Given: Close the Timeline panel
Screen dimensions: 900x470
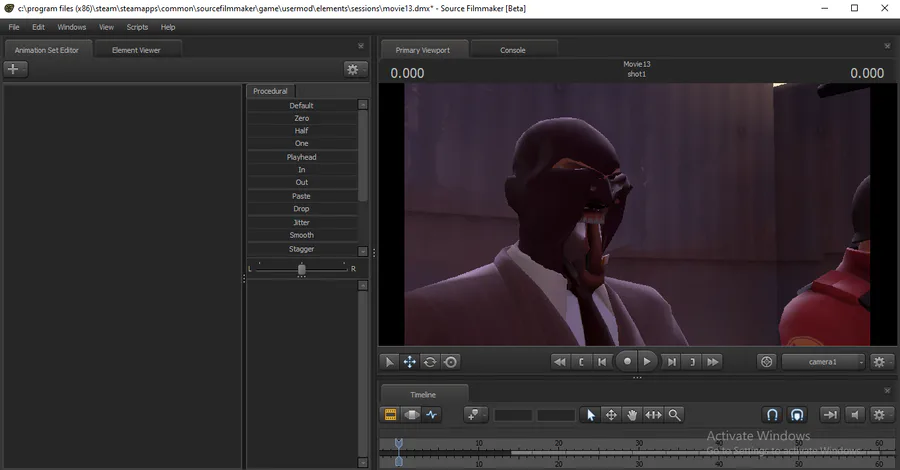Looking at the screenshot, I should tap(887, 390).
